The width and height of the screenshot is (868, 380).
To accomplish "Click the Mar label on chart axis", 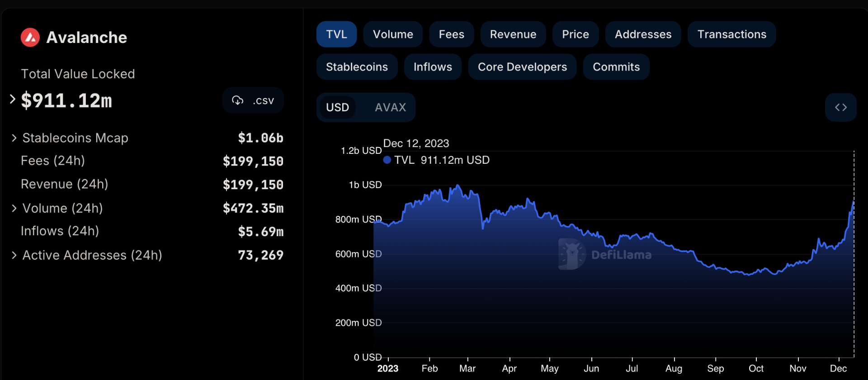I will pos(467,368).
